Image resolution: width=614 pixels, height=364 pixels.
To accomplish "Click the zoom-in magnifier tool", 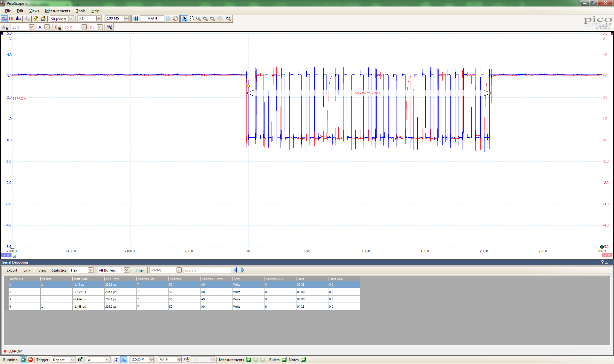I will (x=206, y=19).
